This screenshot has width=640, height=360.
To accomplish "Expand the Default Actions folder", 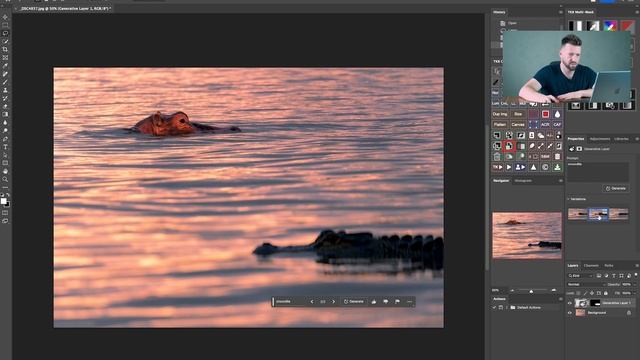I will coord(507,307).
